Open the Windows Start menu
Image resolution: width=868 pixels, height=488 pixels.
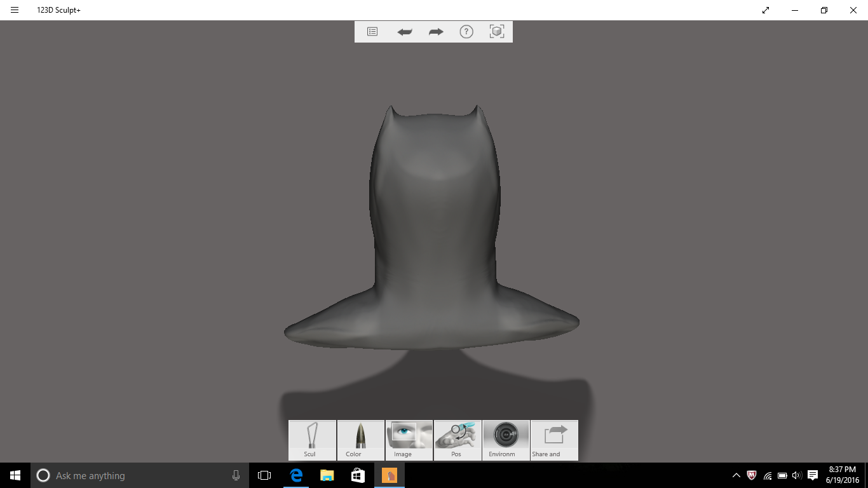pyautogui.click(x=15, y=475)
